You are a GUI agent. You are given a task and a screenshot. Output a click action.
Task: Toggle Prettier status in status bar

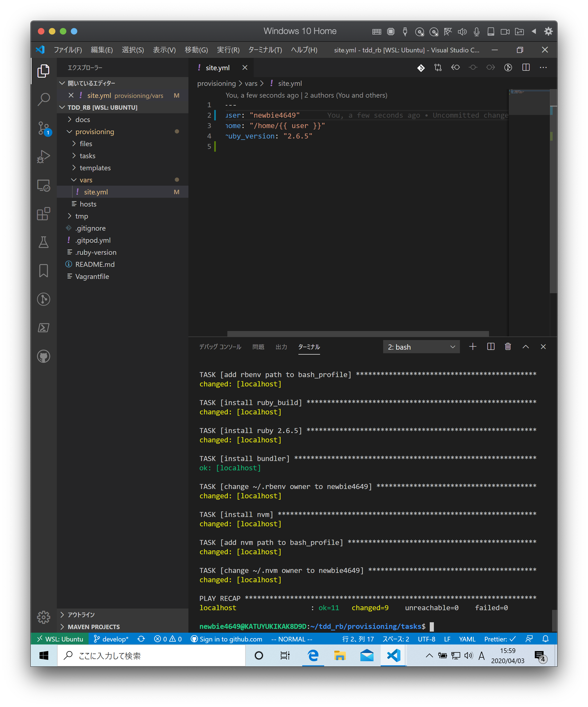(x=500, y=639)
